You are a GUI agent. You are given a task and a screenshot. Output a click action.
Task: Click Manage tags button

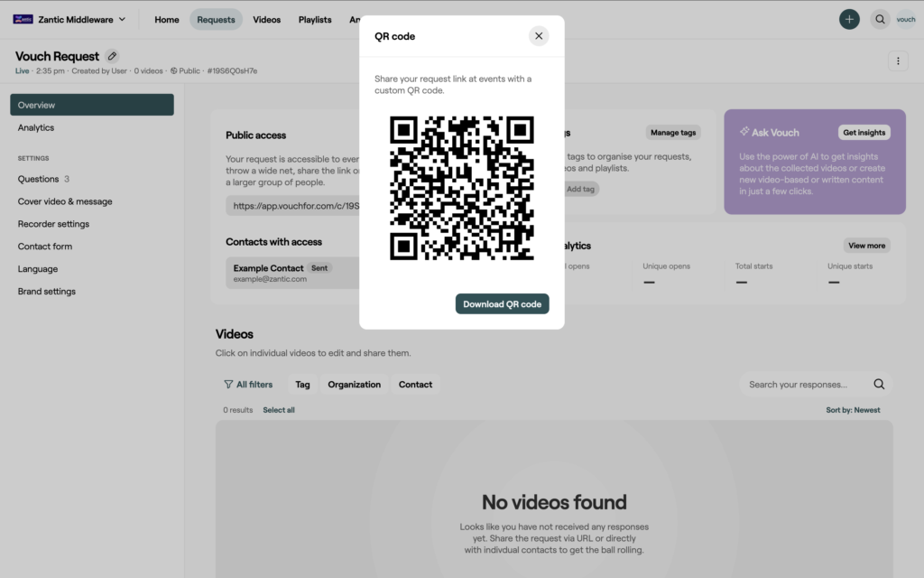(x=673, y=132)
